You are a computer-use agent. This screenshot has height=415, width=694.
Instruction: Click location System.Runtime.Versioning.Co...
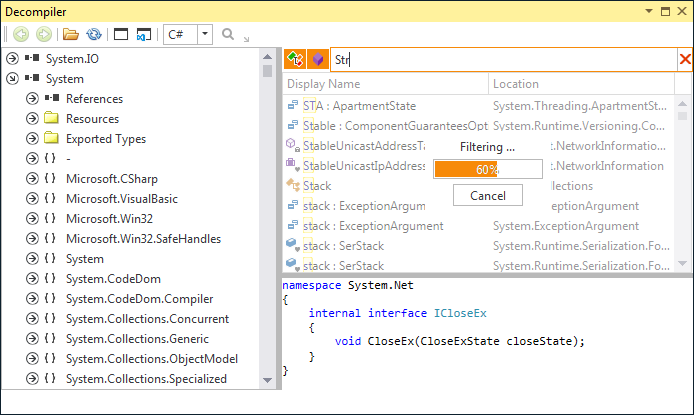[578, 126]
